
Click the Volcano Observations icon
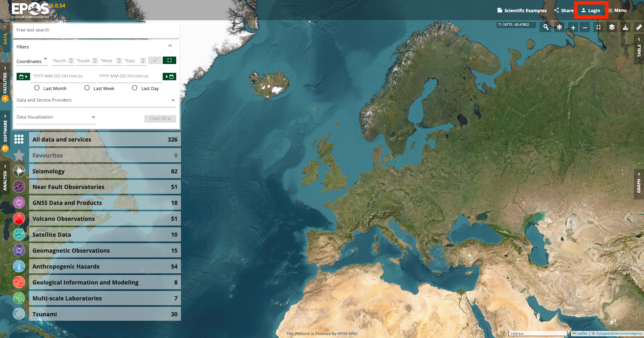(19, 219)
